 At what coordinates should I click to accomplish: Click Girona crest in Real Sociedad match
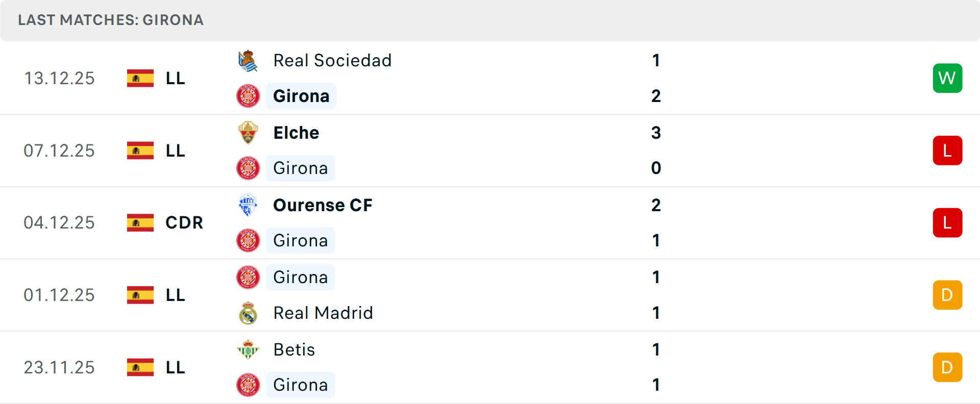tap(248, 96)
